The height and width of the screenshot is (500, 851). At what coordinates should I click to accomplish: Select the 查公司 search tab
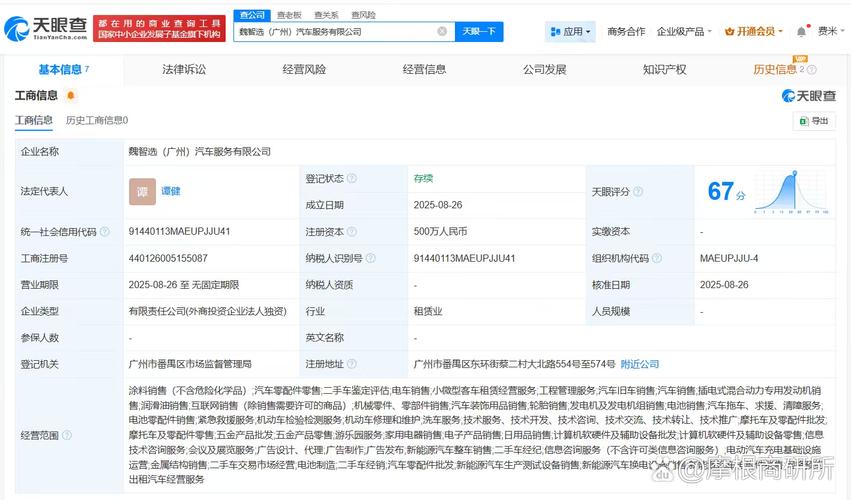(252, 15)
